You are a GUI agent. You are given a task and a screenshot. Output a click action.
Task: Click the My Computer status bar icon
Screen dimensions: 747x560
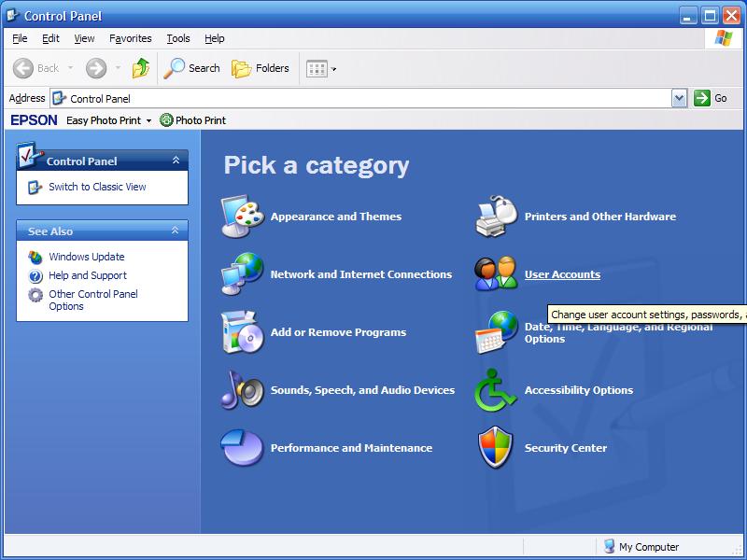pyautogui.click(x=609, y=546)
